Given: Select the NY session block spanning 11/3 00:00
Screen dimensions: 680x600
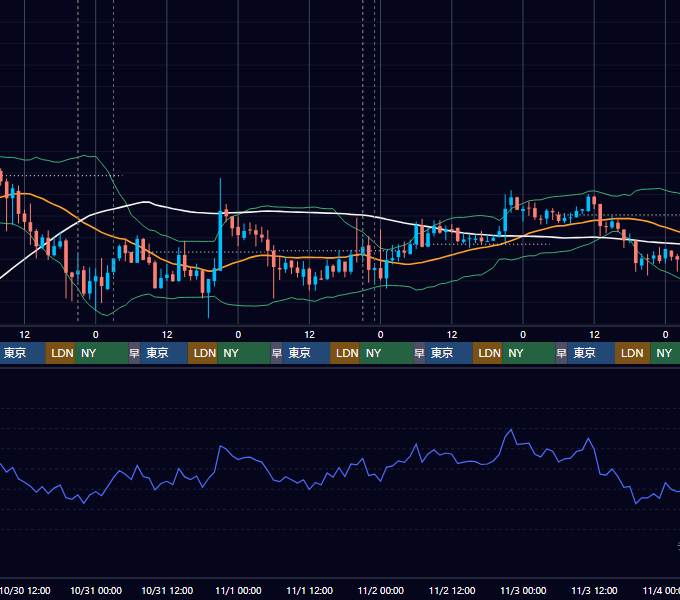Looking at the screenshot, I should (x=529, y=353).
